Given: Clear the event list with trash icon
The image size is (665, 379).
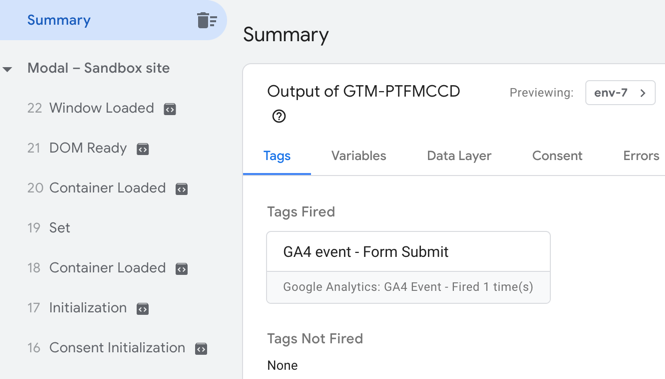Looking at the screenshot, I should 207,20.
